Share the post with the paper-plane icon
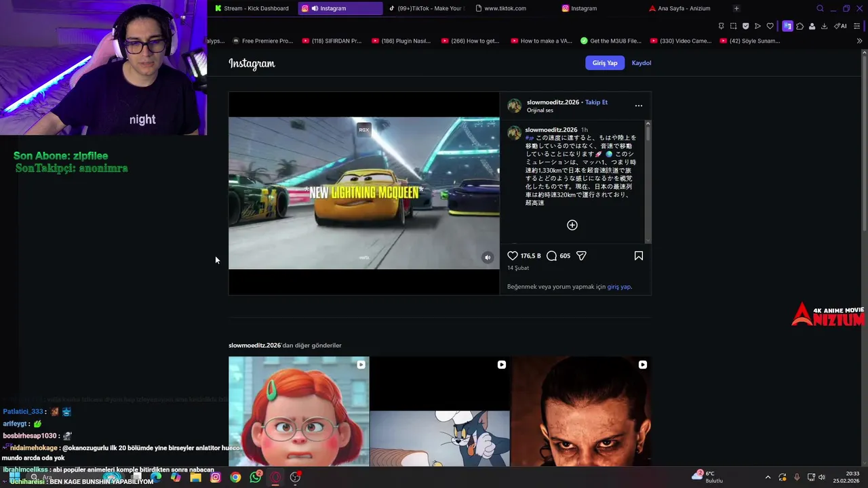The width and height of the screenshot is (868, 488). pyautogui.click(x=581, y=256)
